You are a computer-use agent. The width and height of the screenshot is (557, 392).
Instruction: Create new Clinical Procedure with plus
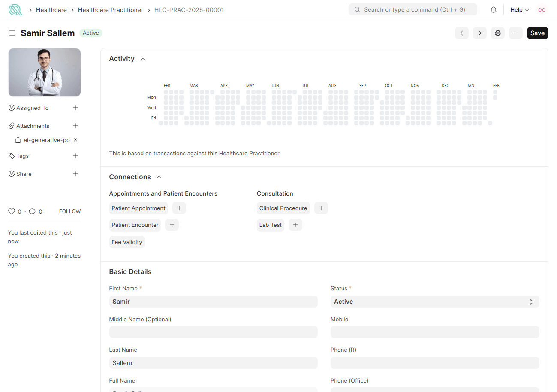(x=321, y=208)
